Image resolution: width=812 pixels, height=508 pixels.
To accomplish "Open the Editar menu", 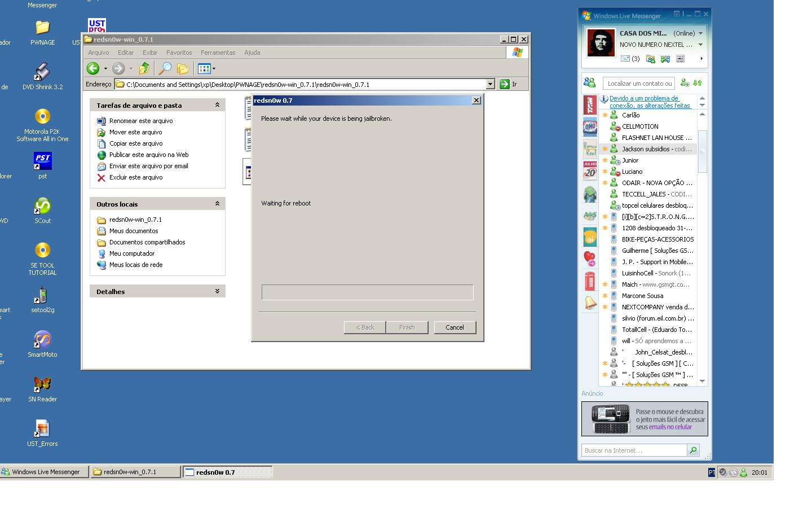I will coord(125,52).
